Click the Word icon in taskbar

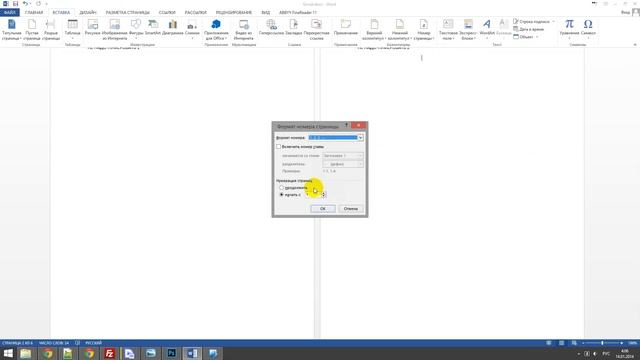(x=192, y=353)
